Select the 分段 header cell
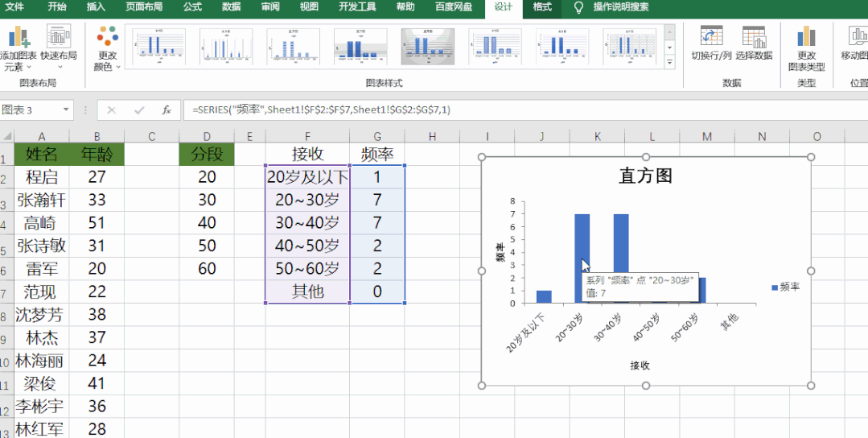 (x=207, y=154)
